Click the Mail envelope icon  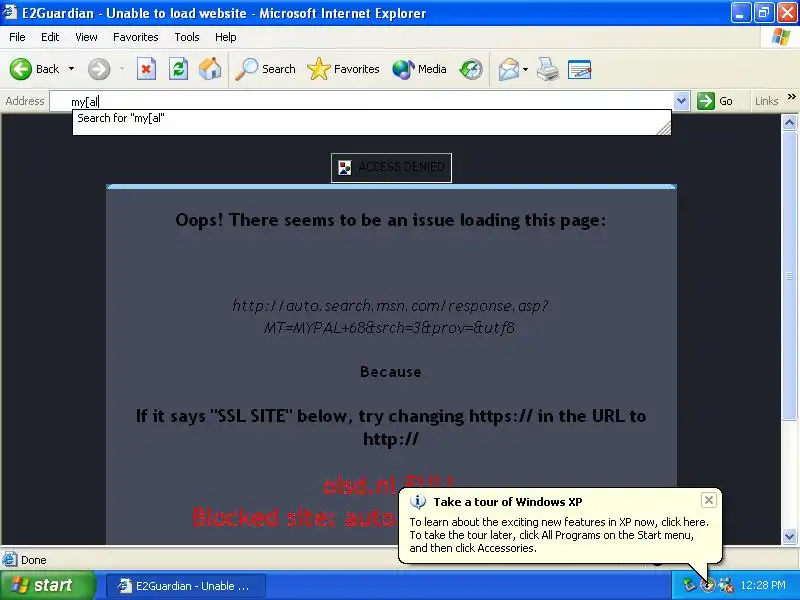pos(509,69)
